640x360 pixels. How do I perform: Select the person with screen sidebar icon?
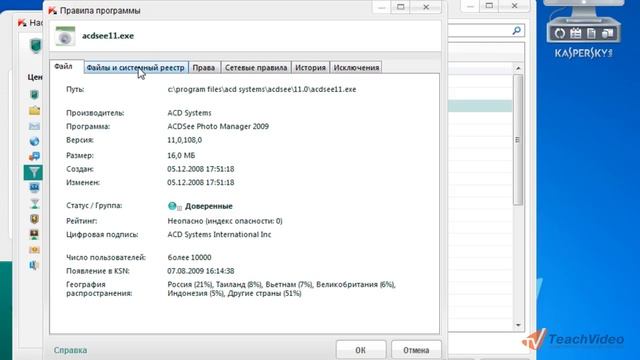34,234
